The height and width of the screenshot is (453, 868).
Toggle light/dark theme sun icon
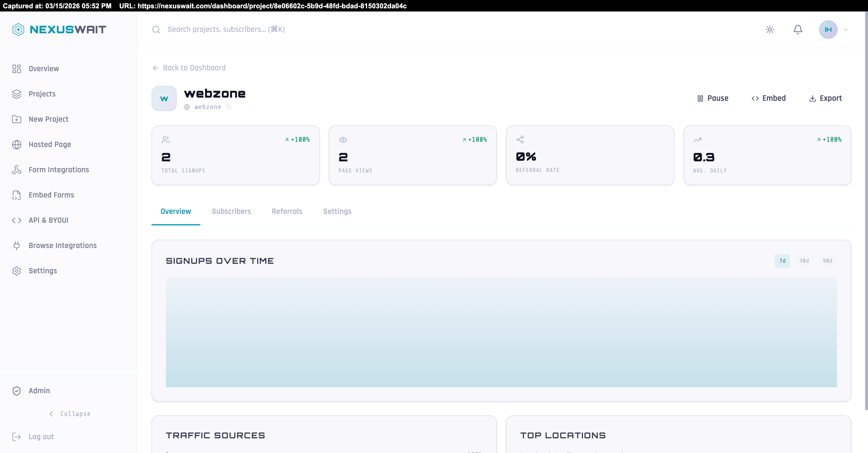tap(770, 30)
